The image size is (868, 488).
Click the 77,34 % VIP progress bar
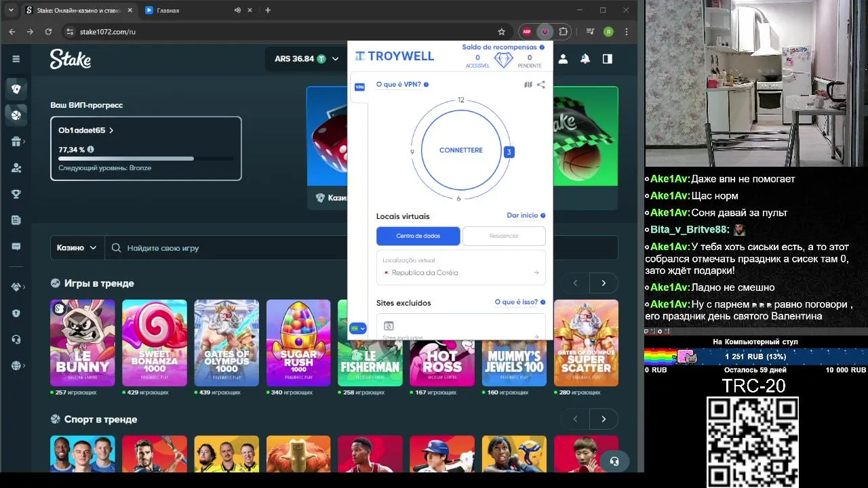point(146,159)
